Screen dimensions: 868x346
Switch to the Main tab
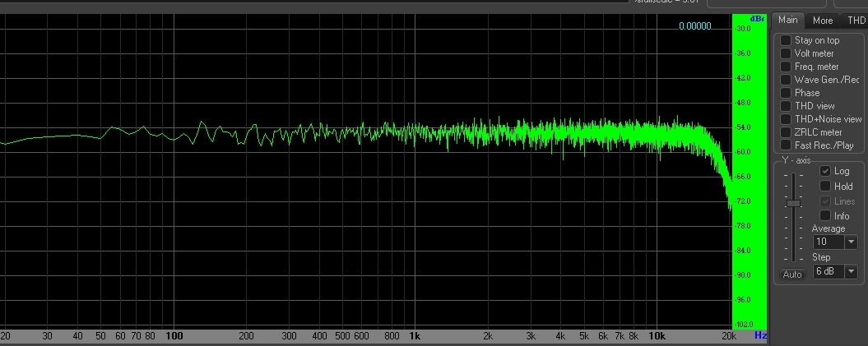tap(787, 20)
